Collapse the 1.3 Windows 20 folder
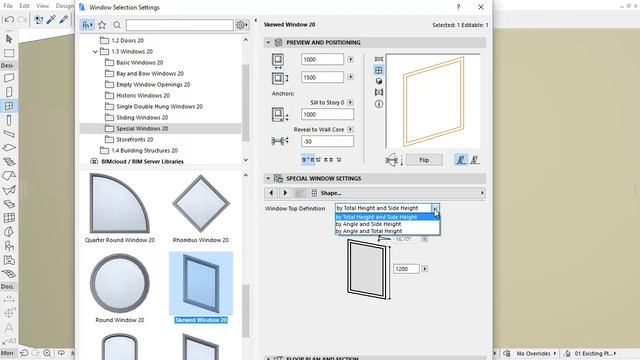 [95, 52]
